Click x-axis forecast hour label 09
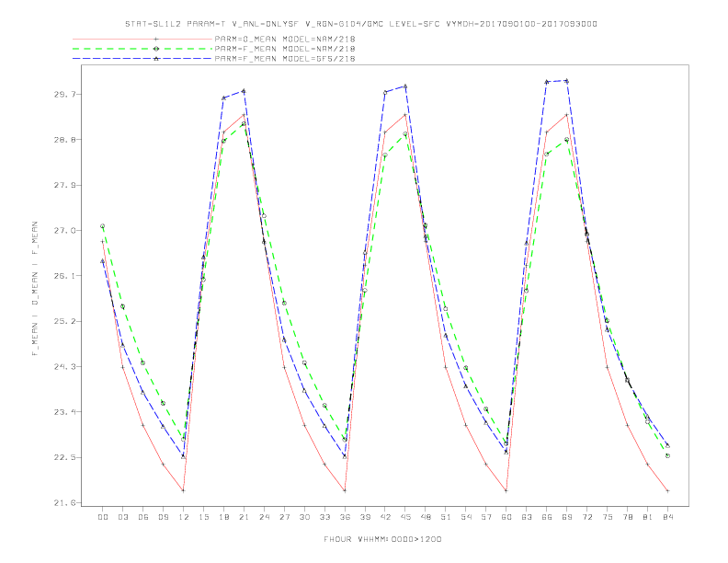This screenshot has height=563, width=728. [x=163, y=517]
